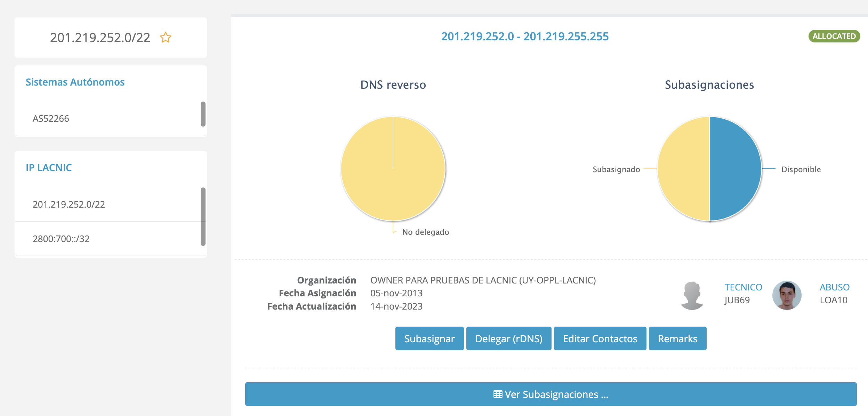Image resolution: width=868 pixels, height=416 pixels.
Task: Select the 2800:700::/32 IPv6 block
Action: click(61, 239)
